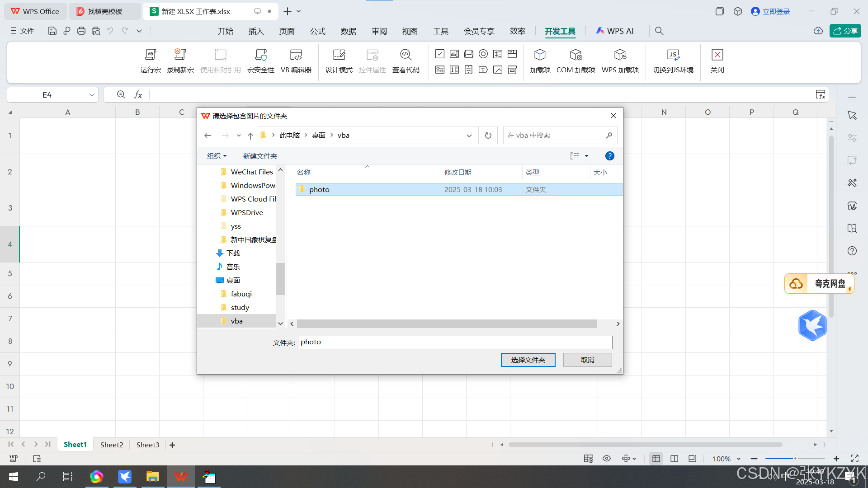Open the address path dropdown arrow
Image resolution: width=868 pixels, height=488 pixels.
[469, 136]
